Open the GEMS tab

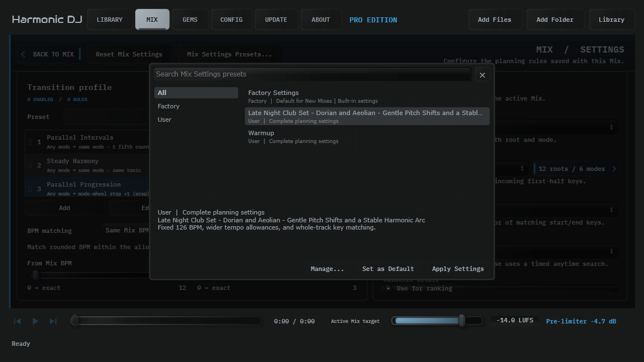click(190, 20)
